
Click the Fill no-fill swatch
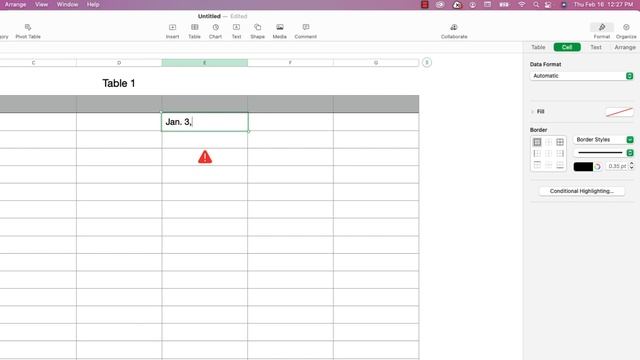pyautogui.click(x=619, y=112)
